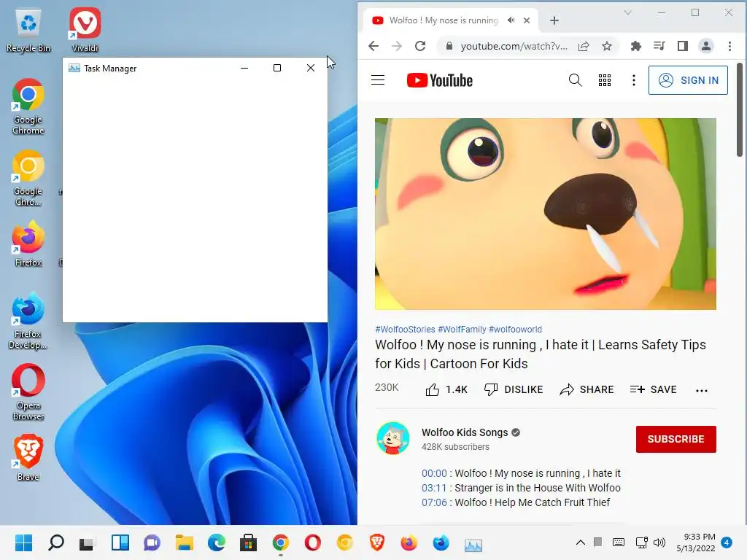
Task: Open Microsoft Edge from the taskbar
Action: point(216,542)
